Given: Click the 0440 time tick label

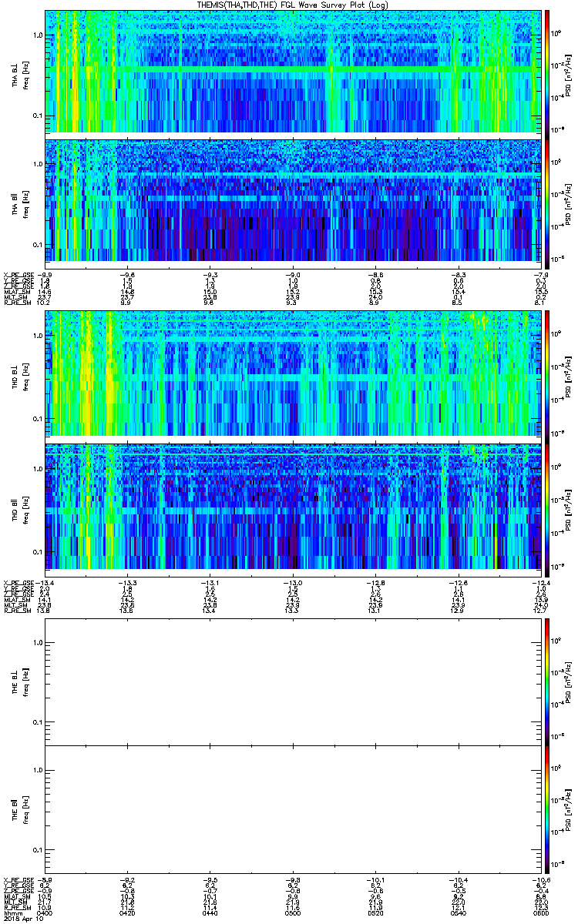Looking at the screenshot, I should pyautogui.click(x=211, y=913).
